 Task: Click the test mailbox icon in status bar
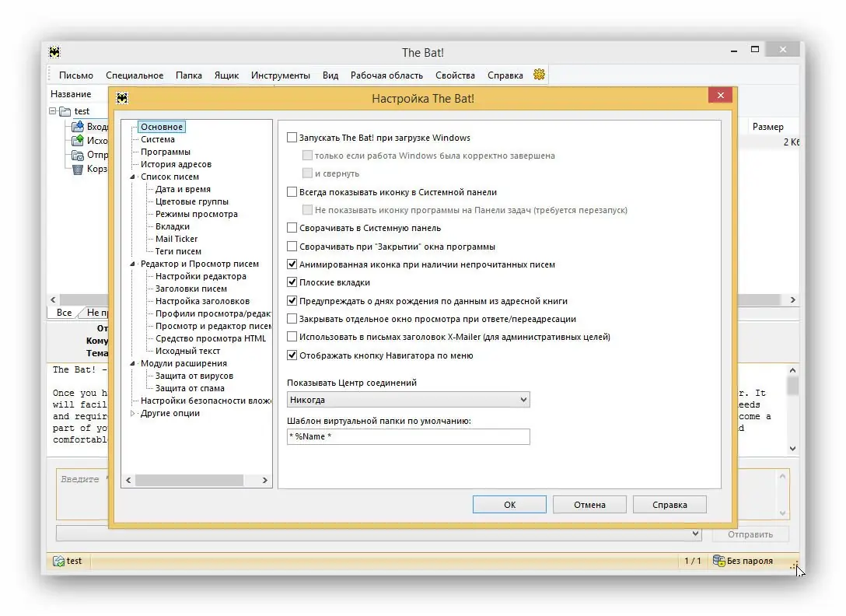(58, 561)
